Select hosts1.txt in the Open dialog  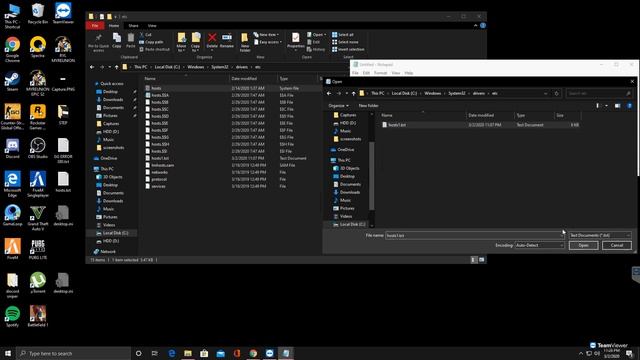click(x=480, y=125)
